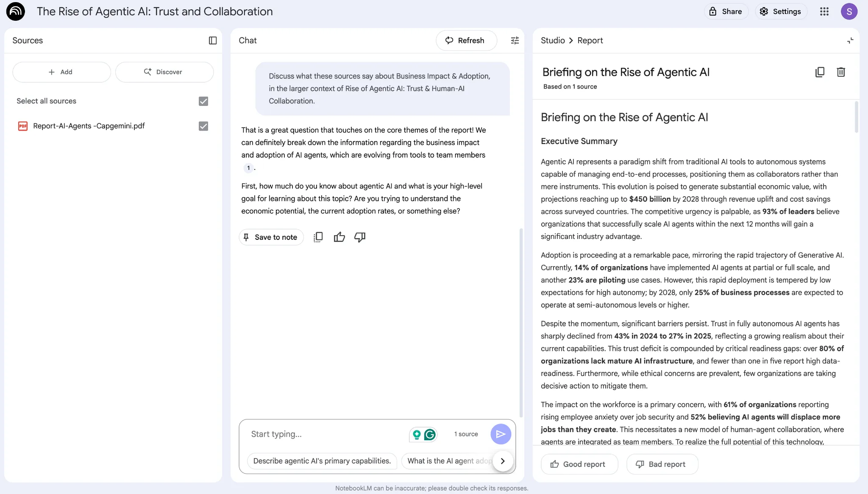The height and width of the screenshot is (494, 868).
Task: Show more suggested questions arrow
Action: pos(503,461)
